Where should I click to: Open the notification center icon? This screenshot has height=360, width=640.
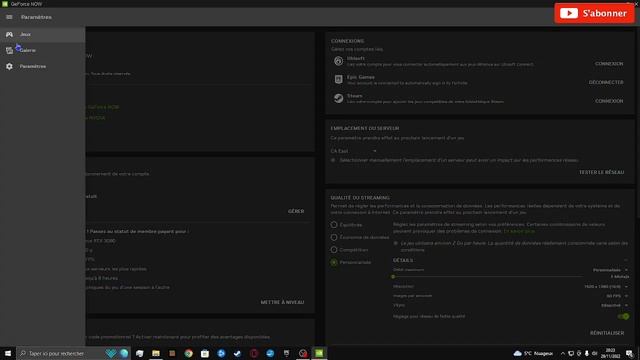coord(629,353)
